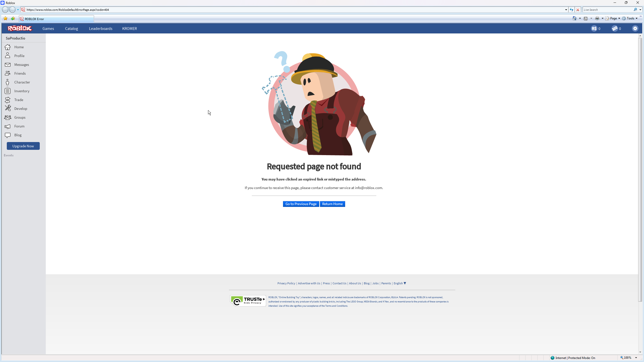This screenshot has height=362, width=644.
Task: Open KROMER in the top navigation
Action: (x=130, y=29)
